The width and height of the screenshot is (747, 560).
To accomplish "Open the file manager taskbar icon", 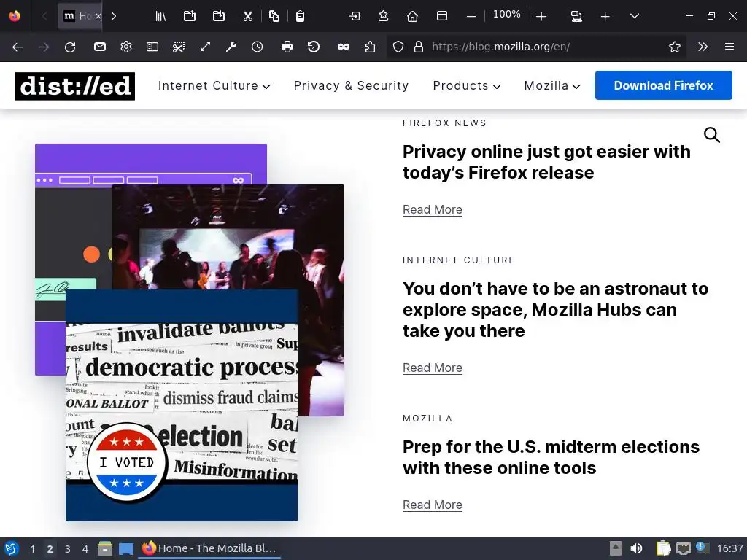I will point(105,548).
